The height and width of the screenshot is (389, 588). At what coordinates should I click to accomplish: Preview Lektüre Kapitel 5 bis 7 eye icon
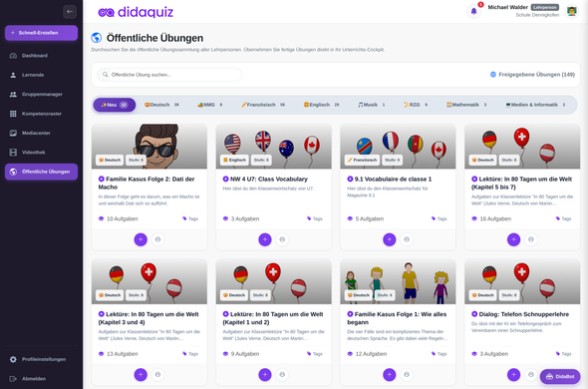pyautogui.click(x=531, y=239)
